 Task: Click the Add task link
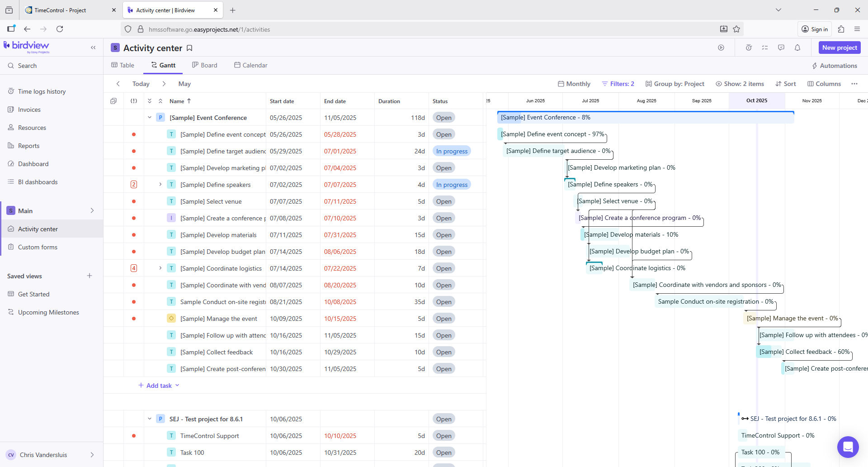pos(159,386)
